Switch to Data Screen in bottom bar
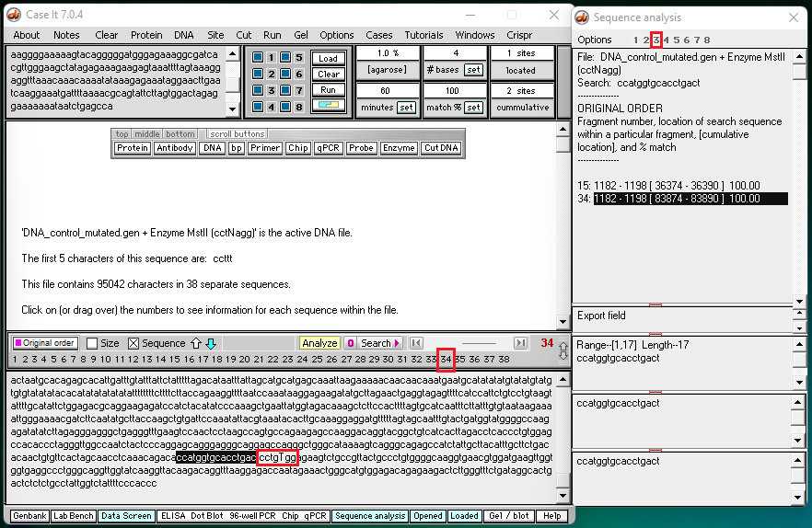The height and width of the screenshot is (528, 812). coord(126,516)
